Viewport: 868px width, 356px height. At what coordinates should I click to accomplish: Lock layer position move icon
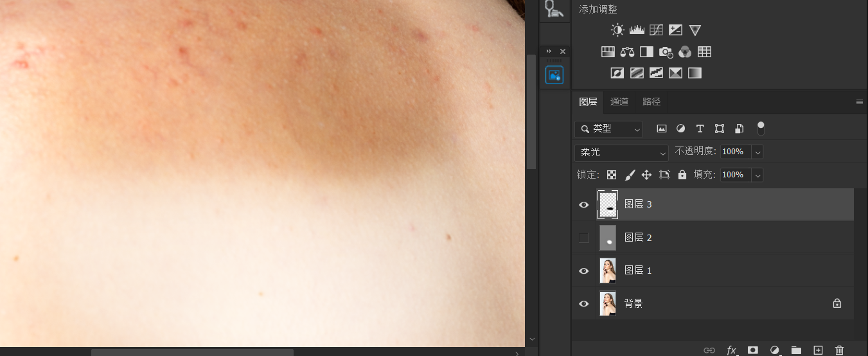point(647,175)
